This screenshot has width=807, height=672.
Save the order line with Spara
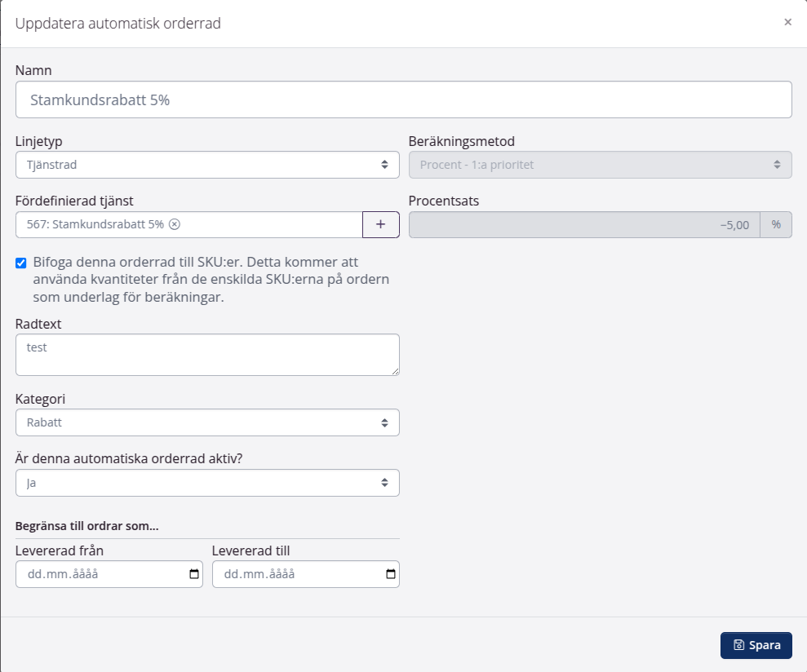(x=756, y=645)
